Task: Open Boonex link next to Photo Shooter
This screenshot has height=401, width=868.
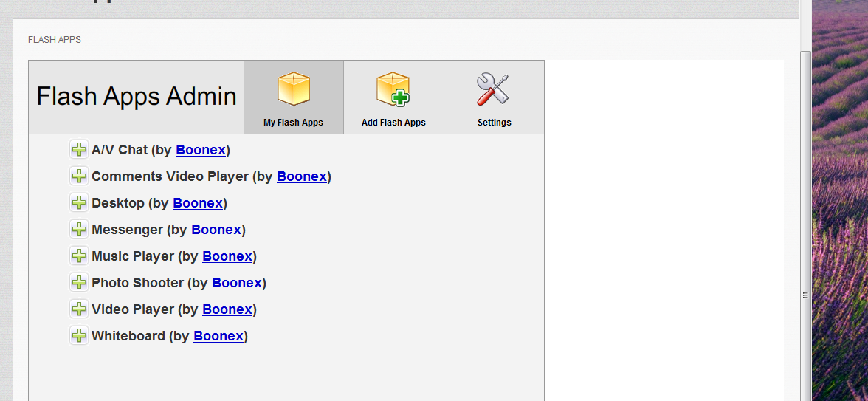Action: (237, 283)
